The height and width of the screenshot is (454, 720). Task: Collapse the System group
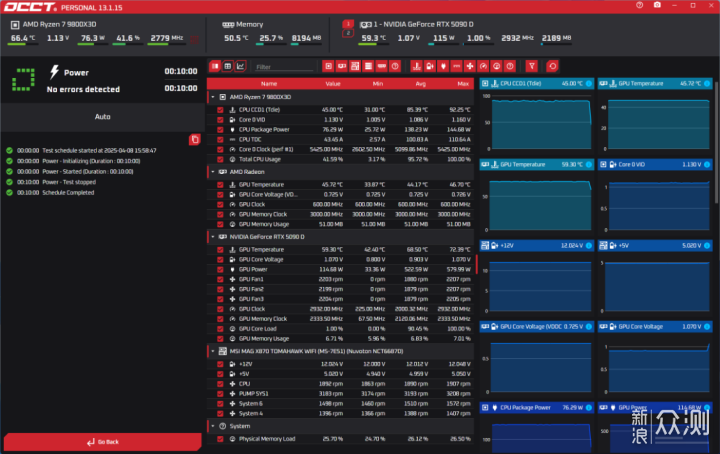(213, 426)
